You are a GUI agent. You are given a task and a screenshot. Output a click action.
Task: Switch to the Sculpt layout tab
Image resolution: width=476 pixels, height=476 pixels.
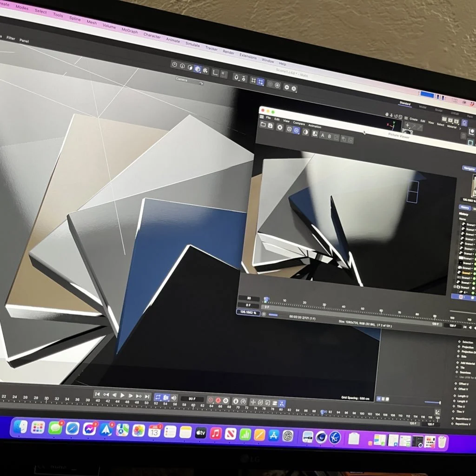coord(439,110)
